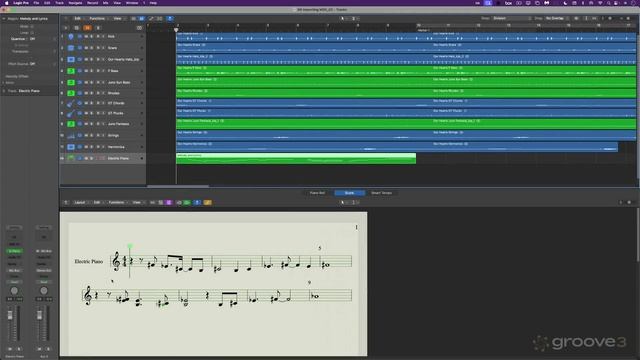Open the Snap value dropdown

click(512, 18)
